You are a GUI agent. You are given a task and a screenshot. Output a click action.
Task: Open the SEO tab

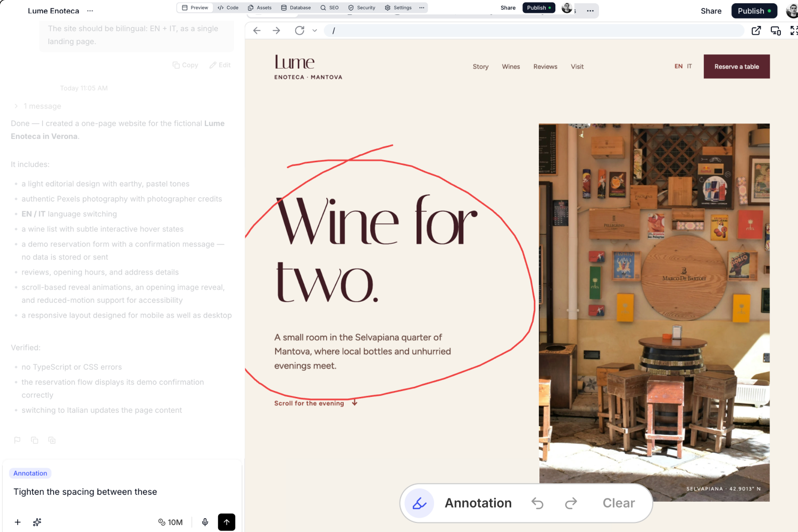click(x=329, y=7)
